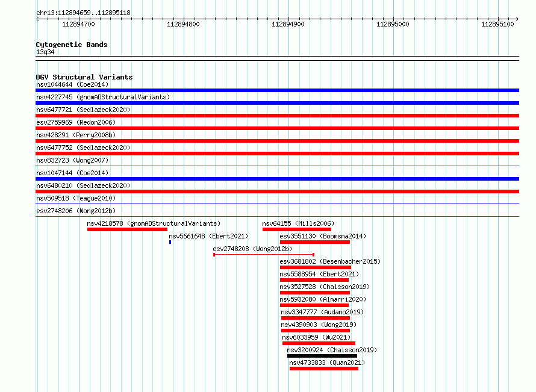Click the Cytogenetic Bands track title
Screen dimensions: 536x392
tap(72, 45)
